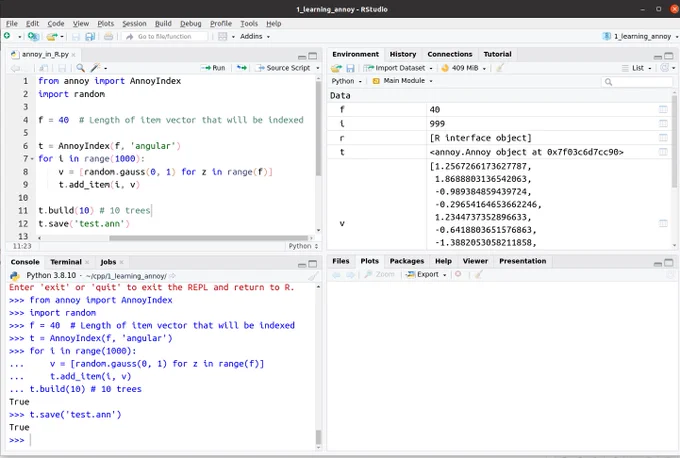This screenshot has width=680, height=458.
Task: View value of t using table icon
Action: 663,152
